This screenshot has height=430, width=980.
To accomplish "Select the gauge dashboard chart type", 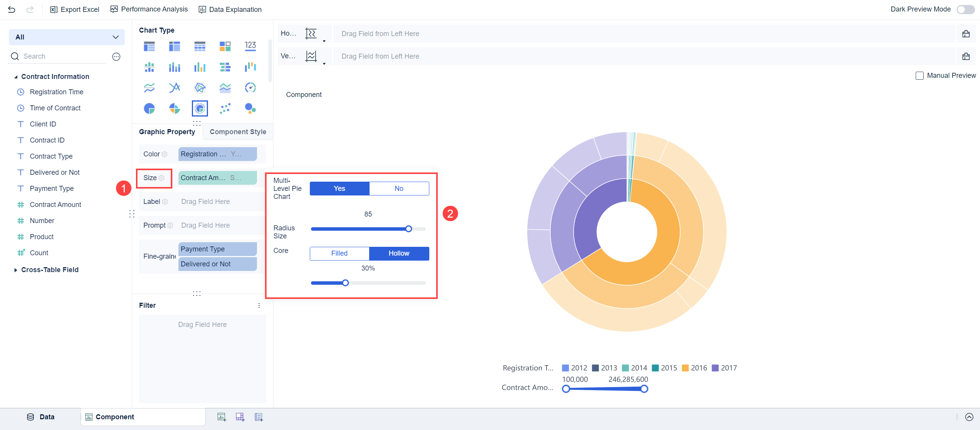I will click(x=250, y=88).
